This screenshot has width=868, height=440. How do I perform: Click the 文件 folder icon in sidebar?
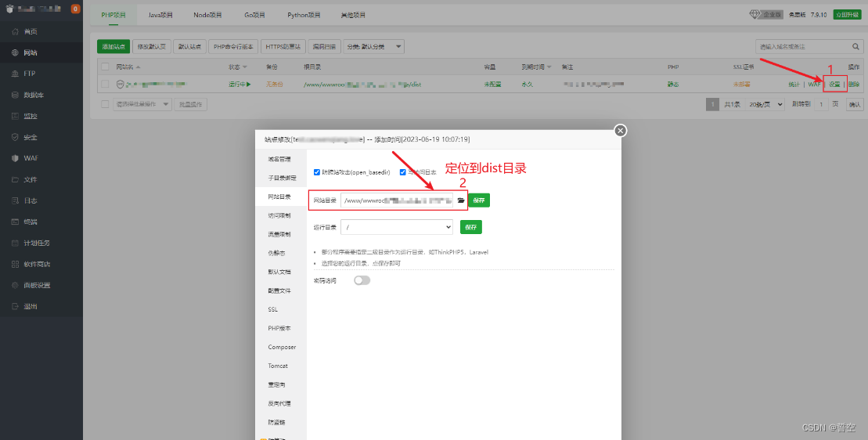(15, 179)
